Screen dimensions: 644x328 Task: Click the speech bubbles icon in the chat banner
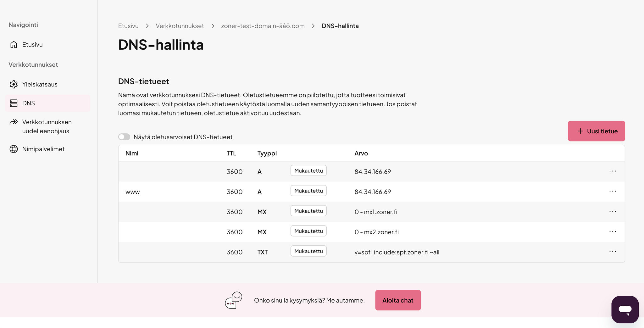point(234,300)
